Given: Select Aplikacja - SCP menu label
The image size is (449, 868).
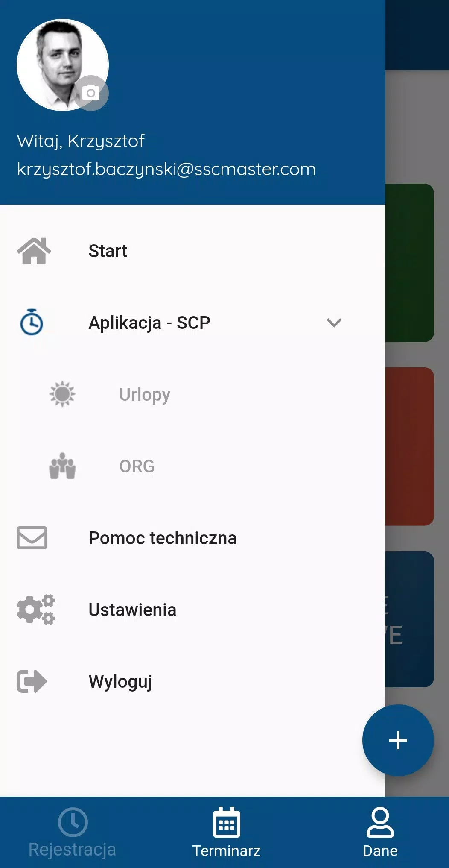Looking at the screenshot, I should point(149,323).
